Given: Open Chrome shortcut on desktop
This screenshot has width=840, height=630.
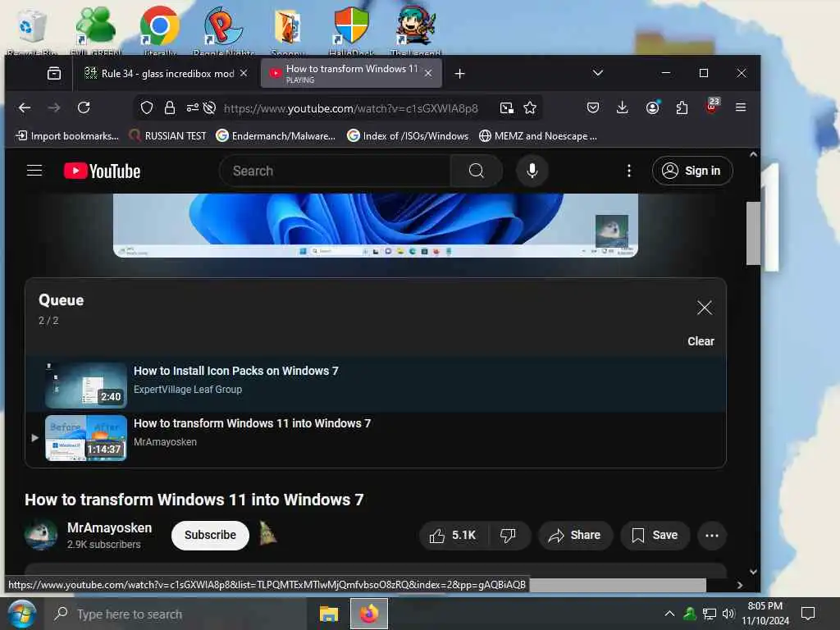Looking at the screenshot, I should tap(160, 30).
